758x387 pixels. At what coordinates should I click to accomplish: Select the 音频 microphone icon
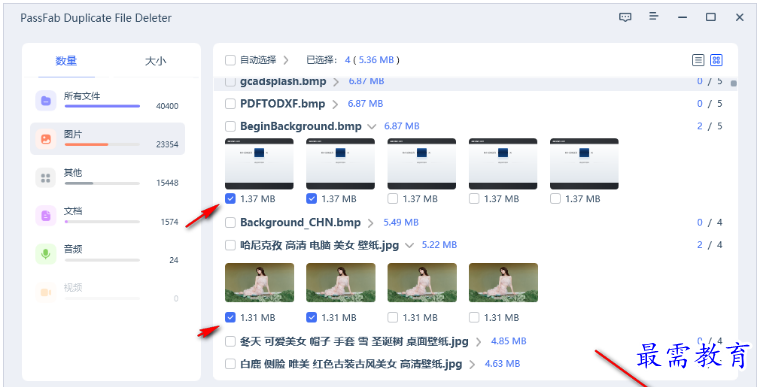[46, 254]
